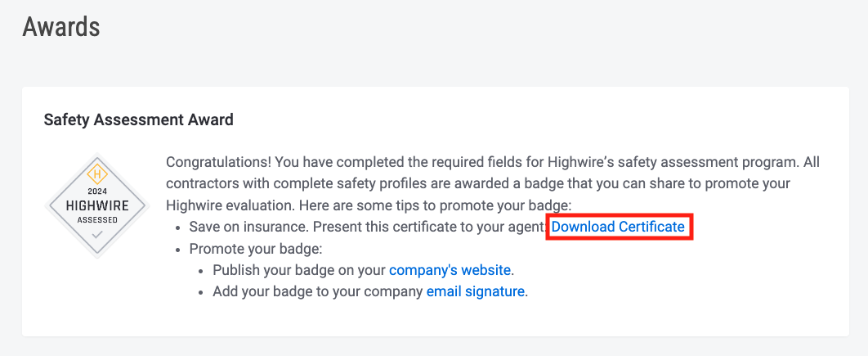Click the Highwire Assessed badge image
The width and height of the screenshot is (868, 356).
97,205
